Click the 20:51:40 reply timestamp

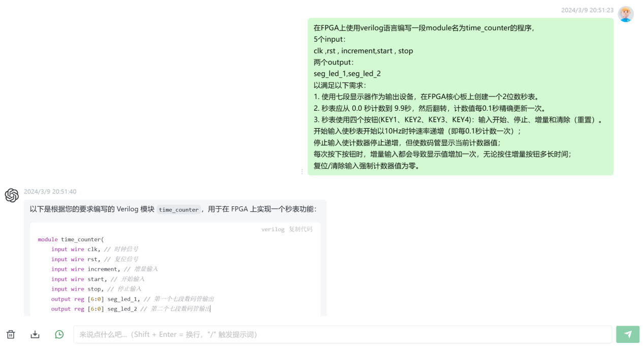click(x=50, y=192)
